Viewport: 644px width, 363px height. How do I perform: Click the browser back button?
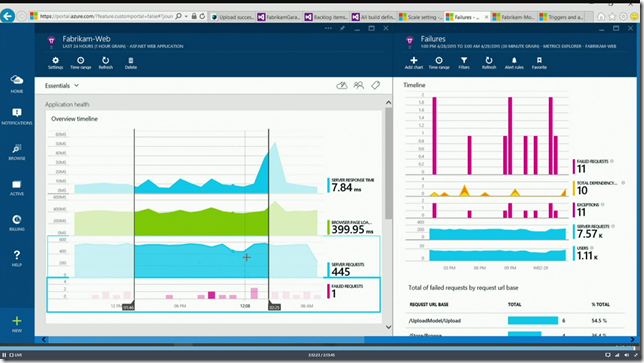pyautogui.click(x=7, y=16)
